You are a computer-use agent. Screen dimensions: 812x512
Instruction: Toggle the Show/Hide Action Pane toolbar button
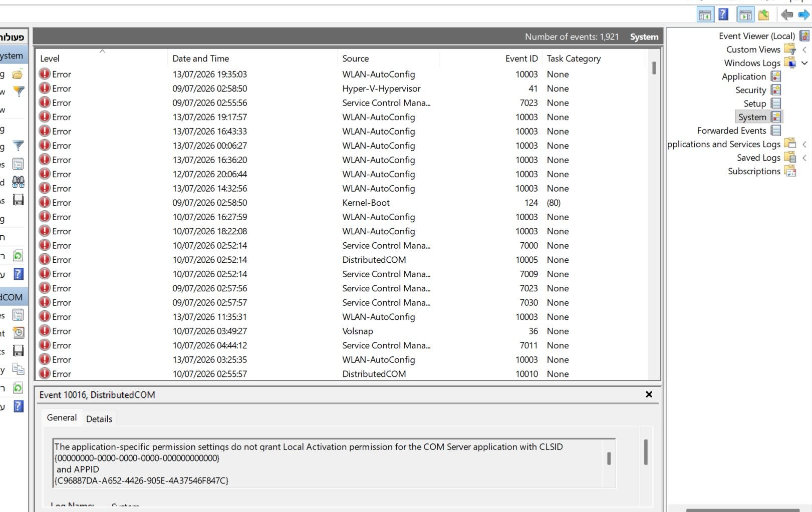pos(705,15)
